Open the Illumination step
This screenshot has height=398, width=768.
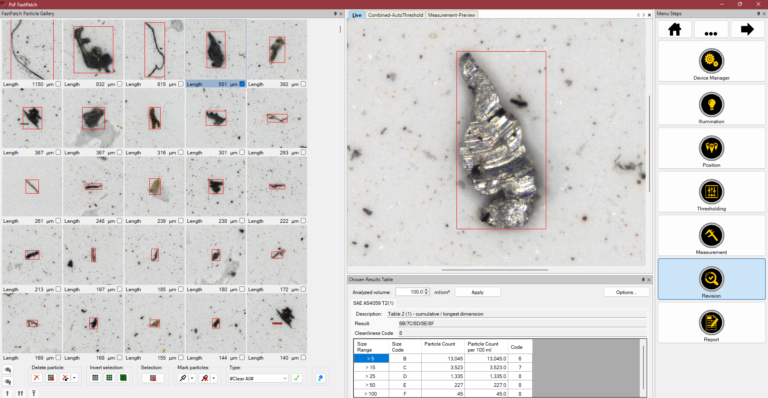[x=711, y=105]
